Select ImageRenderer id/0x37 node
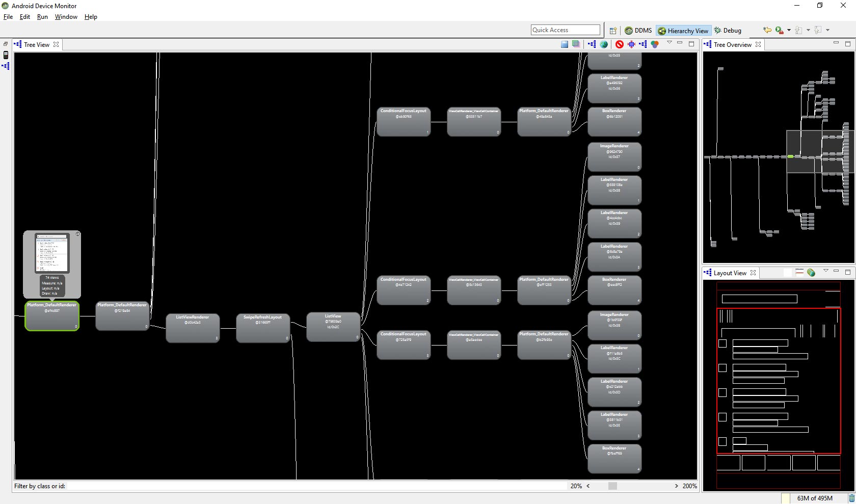This screenshot has height=504, width=856. tap(614, 156)
